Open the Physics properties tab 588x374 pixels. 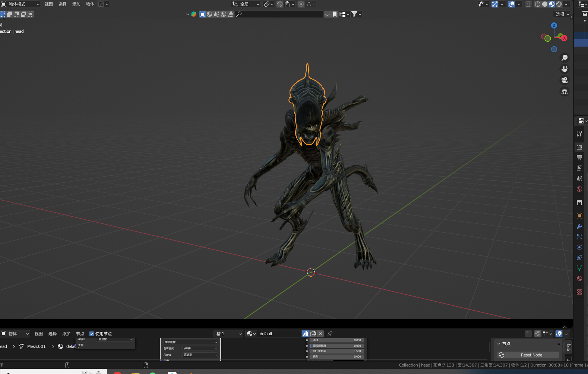[579, 247]
